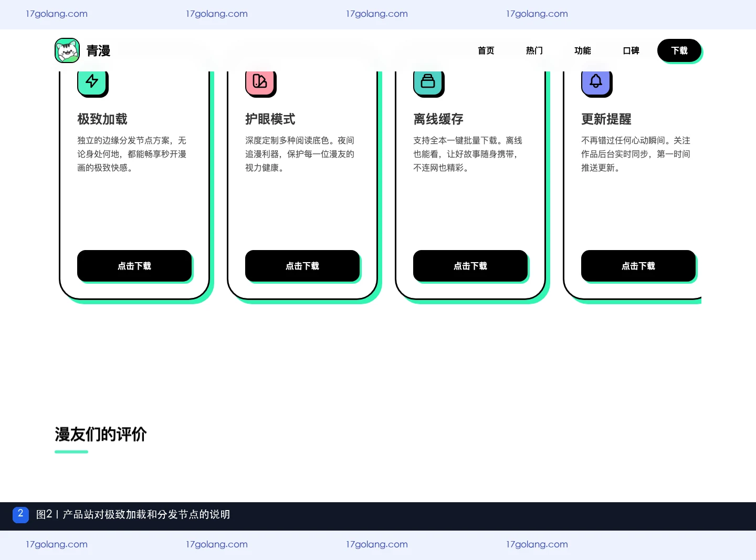Screen dimensions: 756x560
Task: Click 点击下载 in the 更新提醒 card
Action: click(638, 266)
